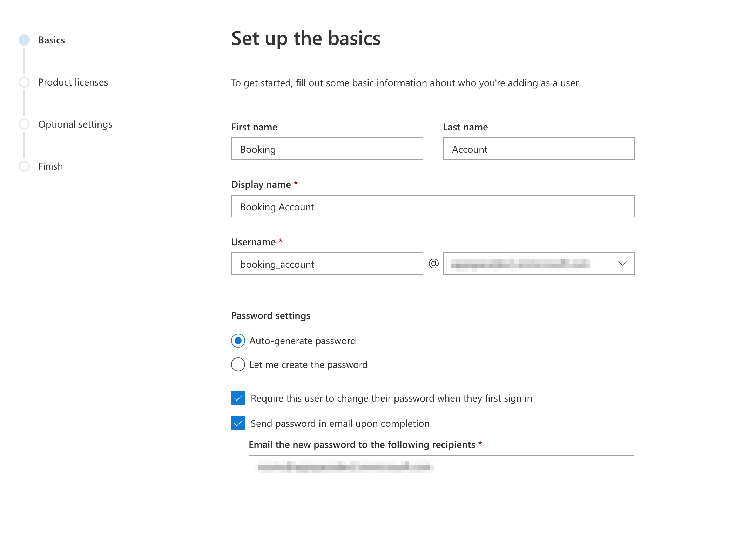
Task: Click the Finish step circle
Action: point(24,166)
